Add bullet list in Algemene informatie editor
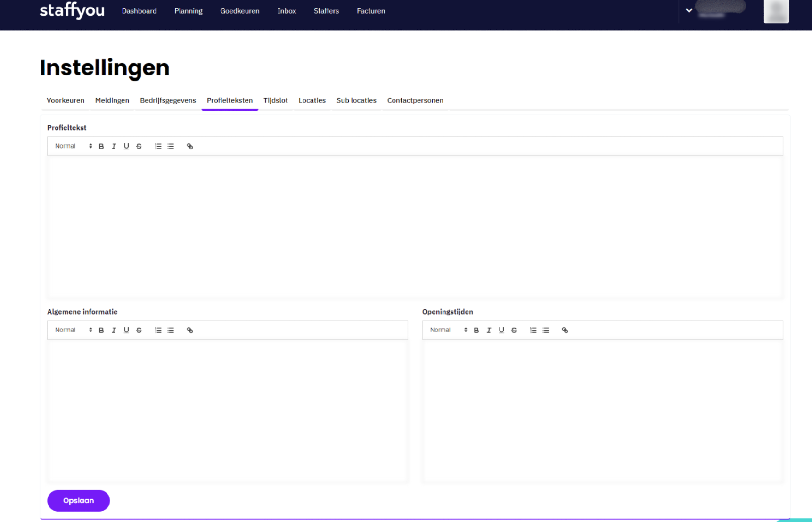This screenshot has width=812, height=522. tap(171, 330)
